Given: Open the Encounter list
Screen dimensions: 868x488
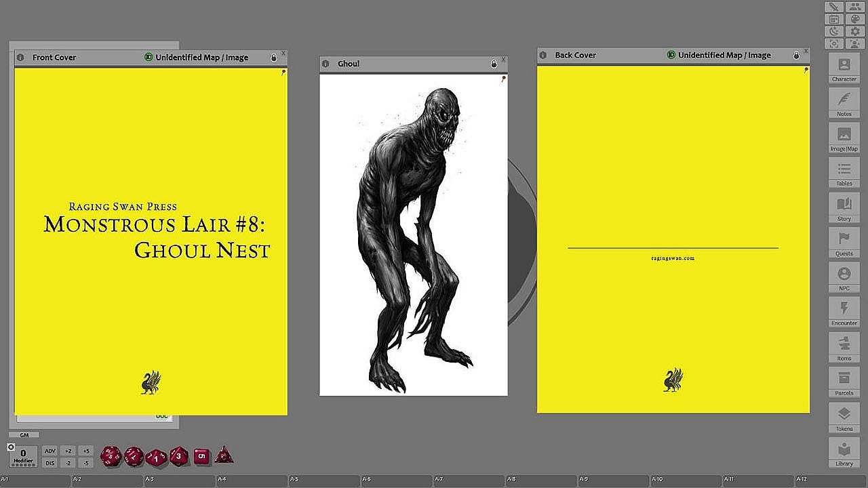Looking at the screenshot, I should click(x=844, y=312).
